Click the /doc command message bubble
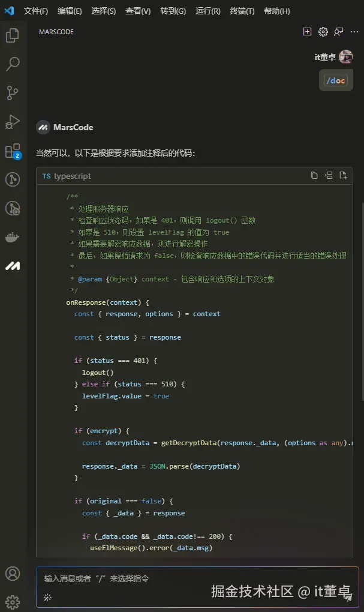 336,80
